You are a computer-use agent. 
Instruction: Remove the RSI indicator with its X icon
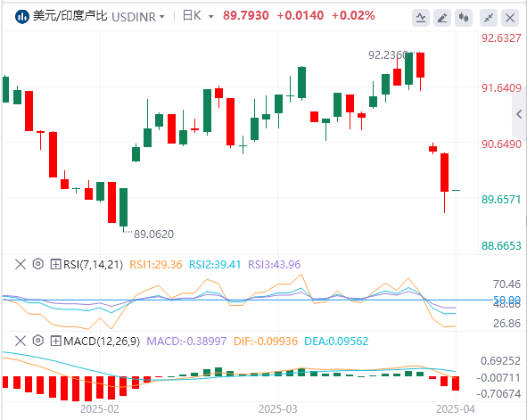tap(21, 265)
